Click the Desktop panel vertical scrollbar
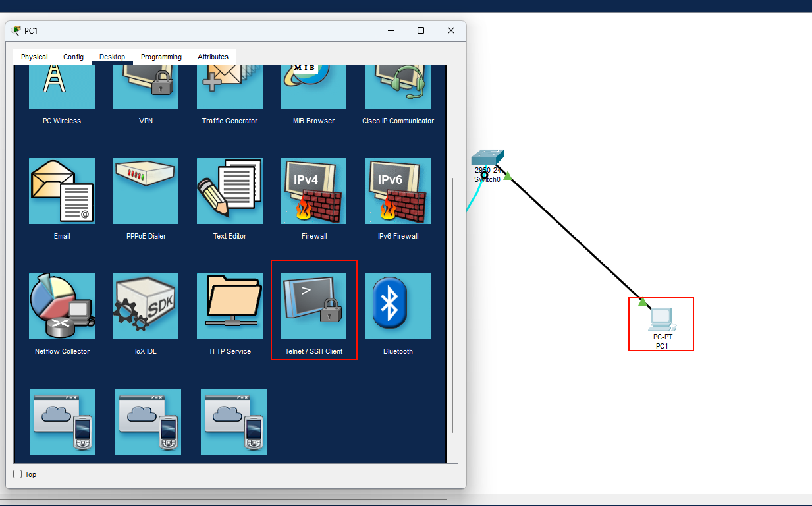 [x=452, y=303]
